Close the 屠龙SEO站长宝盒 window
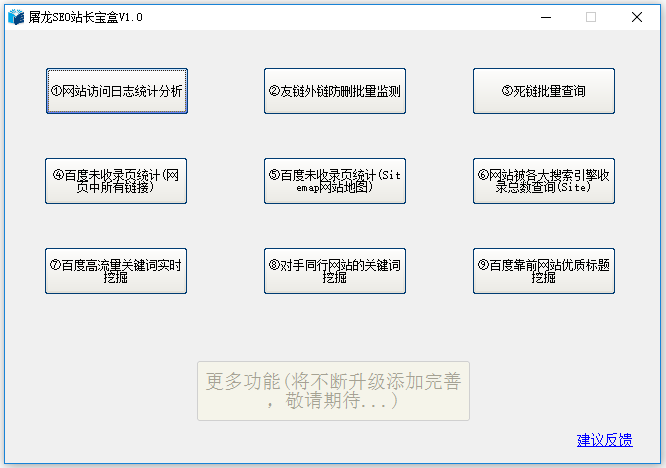This screenshot has width=666, height=468. coord(637,17)
